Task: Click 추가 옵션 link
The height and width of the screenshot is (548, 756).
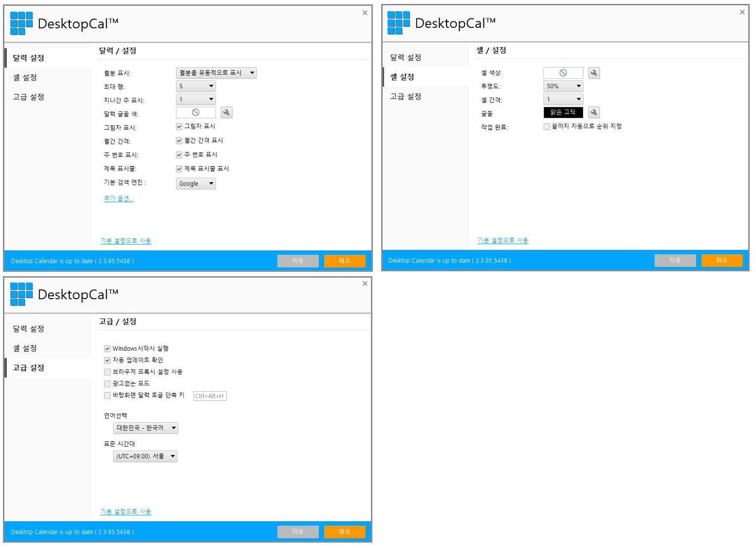Action: point(118,198)
